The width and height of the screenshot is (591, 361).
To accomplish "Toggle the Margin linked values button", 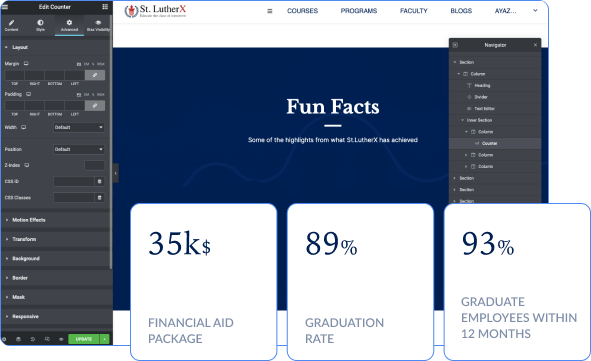I will pos(95,75).
